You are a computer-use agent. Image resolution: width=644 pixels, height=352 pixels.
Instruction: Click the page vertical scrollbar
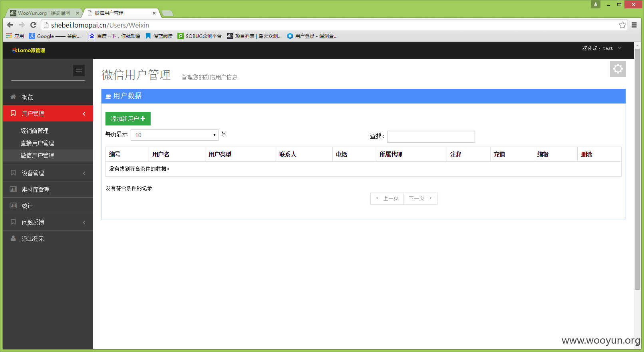point(637,169)
